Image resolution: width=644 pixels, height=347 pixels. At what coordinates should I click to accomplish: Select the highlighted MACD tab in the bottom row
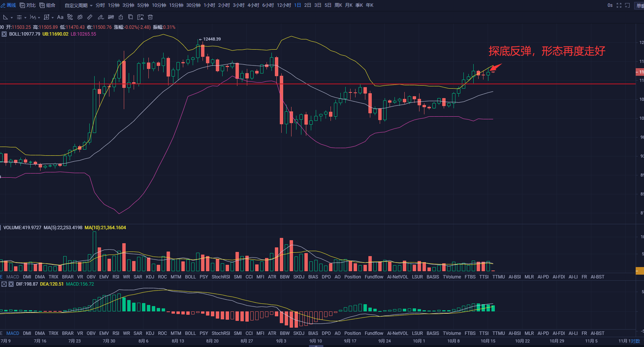pyautogui.click(x=12, y=333)
